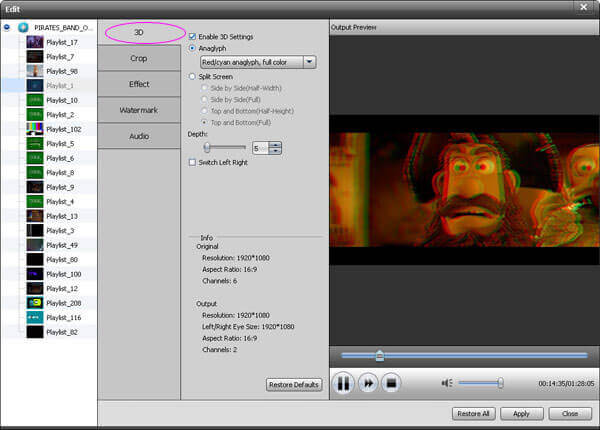Increase depth value with up arrow
600x430 pixels.
tap(276, 145)
